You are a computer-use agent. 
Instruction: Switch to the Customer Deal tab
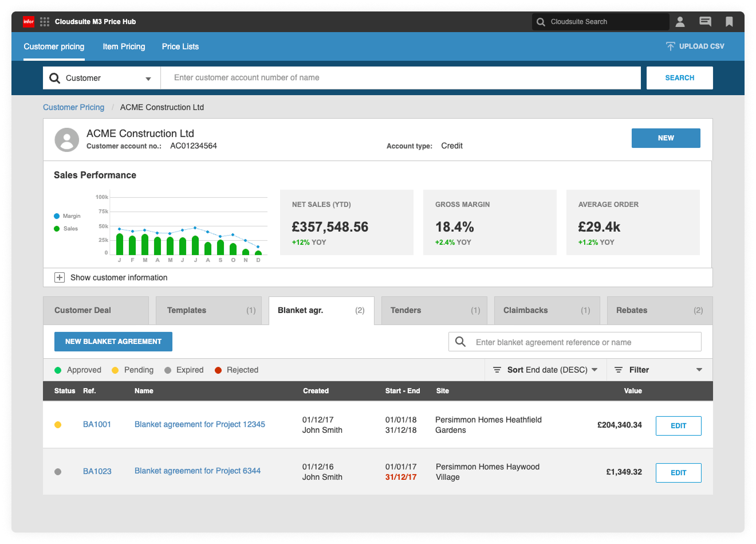click(96, 310)
